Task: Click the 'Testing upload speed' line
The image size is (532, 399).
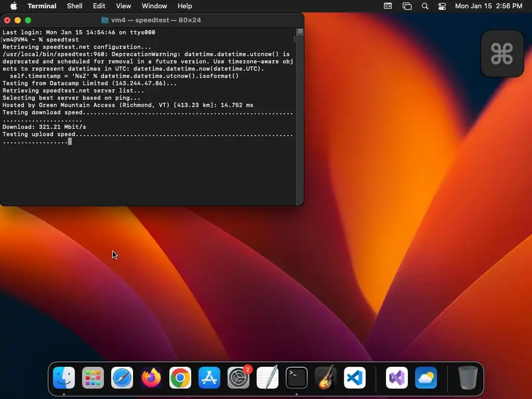Action: click(x=148, y=135)
